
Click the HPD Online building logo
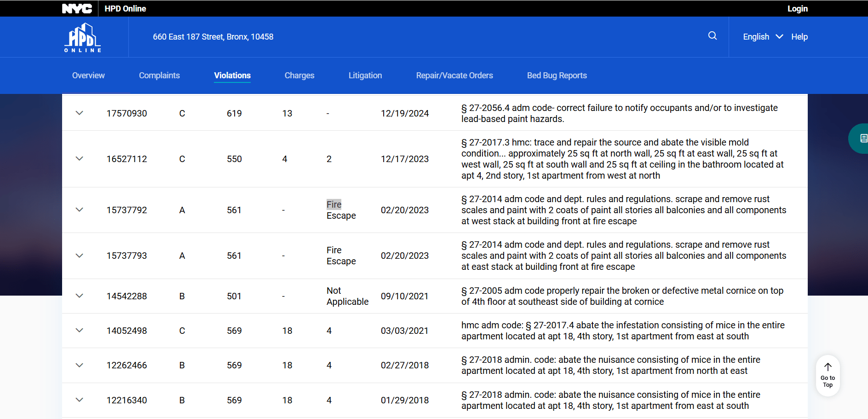[82, 37]
